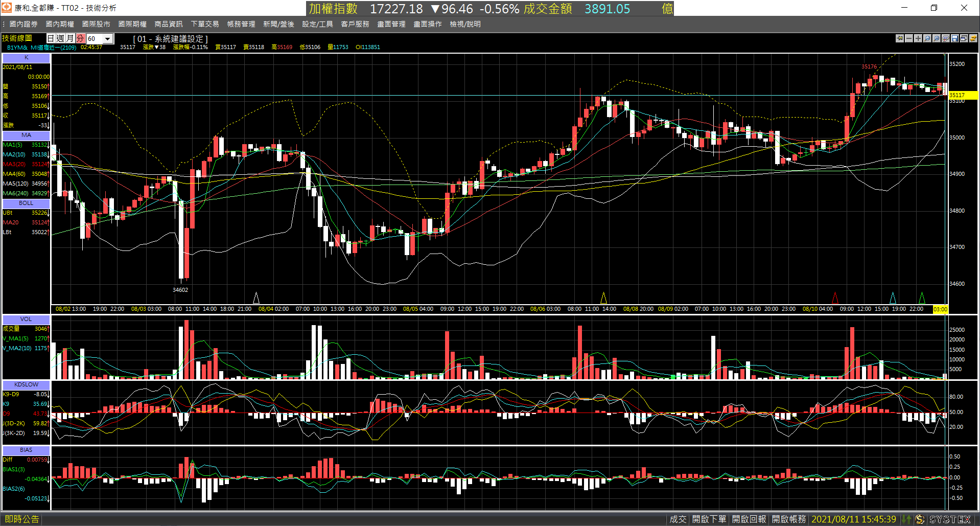Open the 商品資訊 menu
This screenshot has width=980, height=526.
169,24
